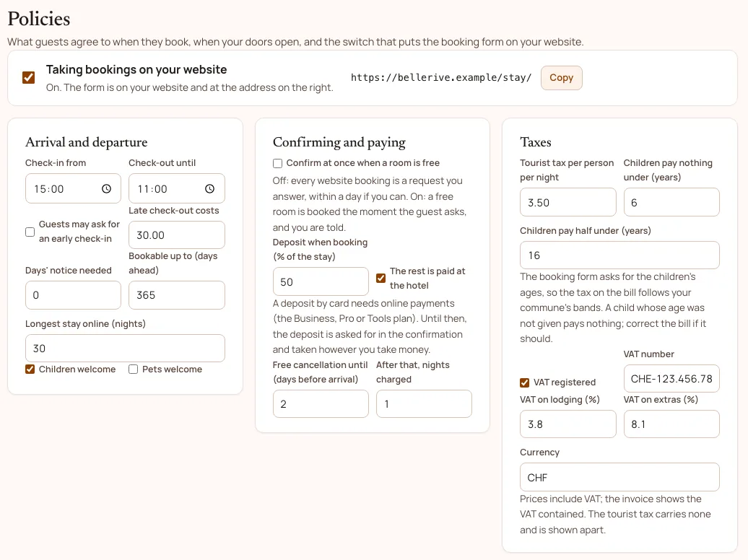Edit VAT on extras percentage field
This screenshot has width=748, height=560.
pyautogui.click(x=671, y=424)
